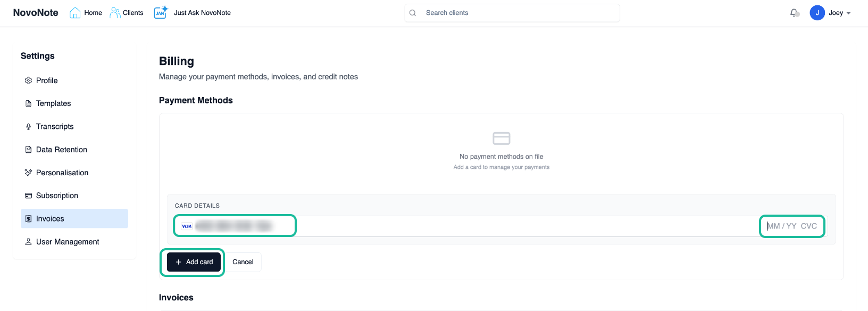Click the Subscription card icon

(x=29, y=196)
